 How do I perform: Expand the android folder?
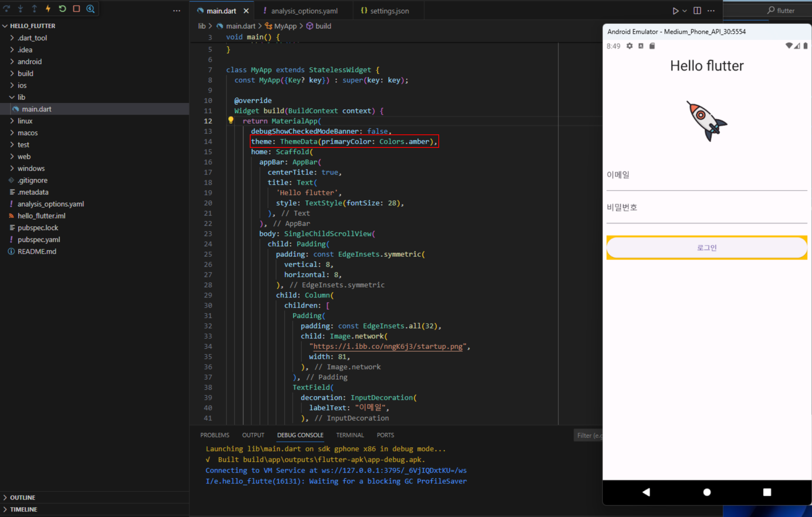pyautogui.click(x=12, y=61)
